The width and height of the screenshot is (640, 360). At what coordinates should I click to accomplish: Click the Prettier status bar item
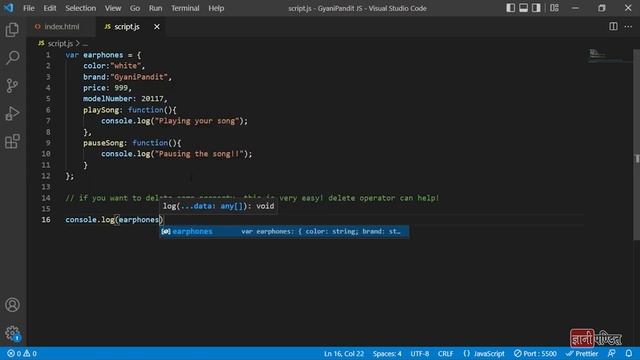point(582,353)
